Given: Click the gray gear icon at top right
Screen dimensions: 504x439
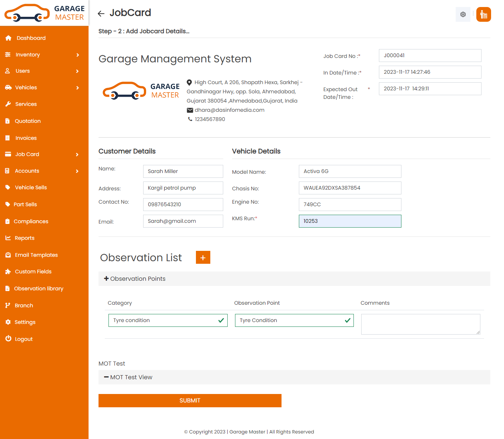Looking at the screenshot, I should tap(463, 14).
